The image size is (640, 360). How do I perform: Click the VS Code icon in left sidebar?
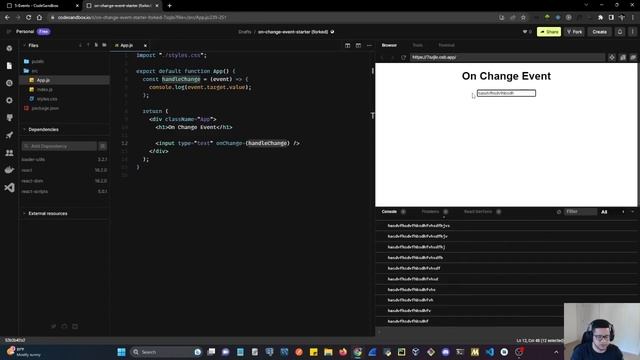pos(9,187)
